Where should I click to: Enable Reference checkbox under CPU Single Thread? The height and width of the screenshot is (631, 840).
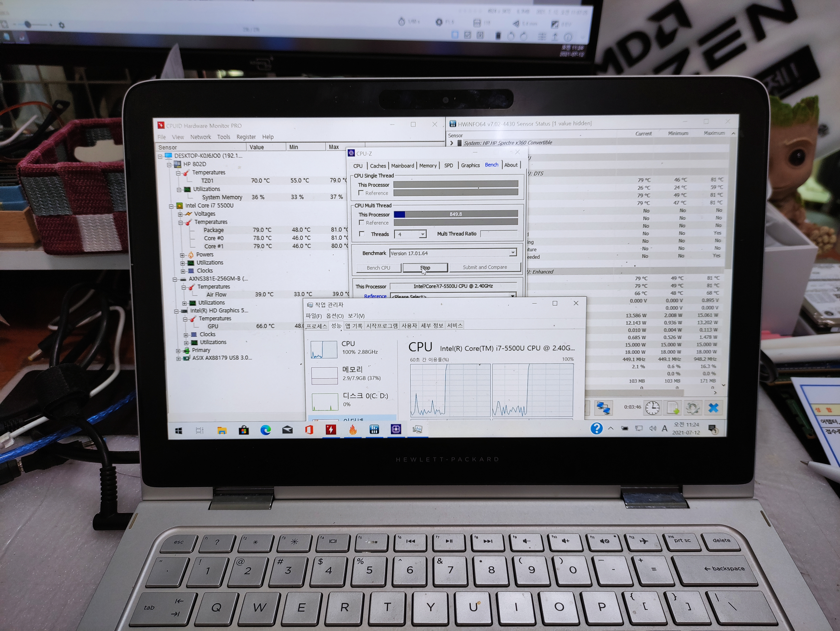361,193
